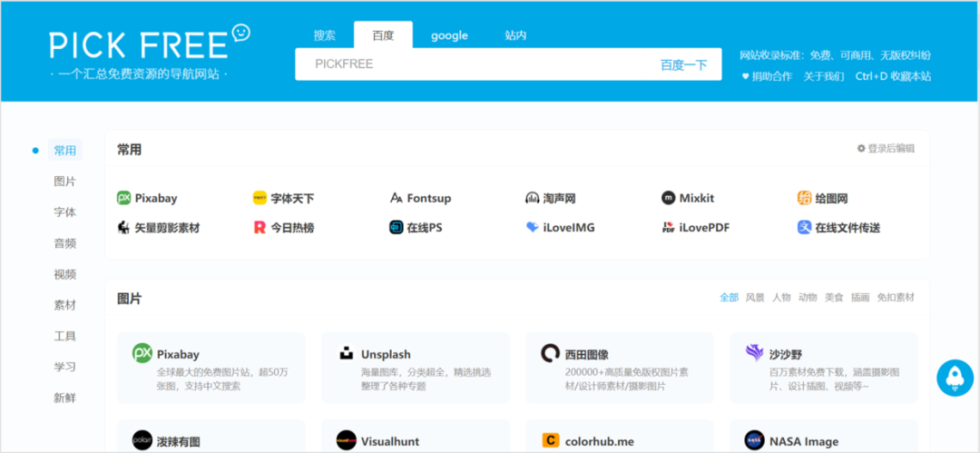Click the 西田图像 logo icon
This screenshot has height=453, width=980.
click(x=550, y=353)
